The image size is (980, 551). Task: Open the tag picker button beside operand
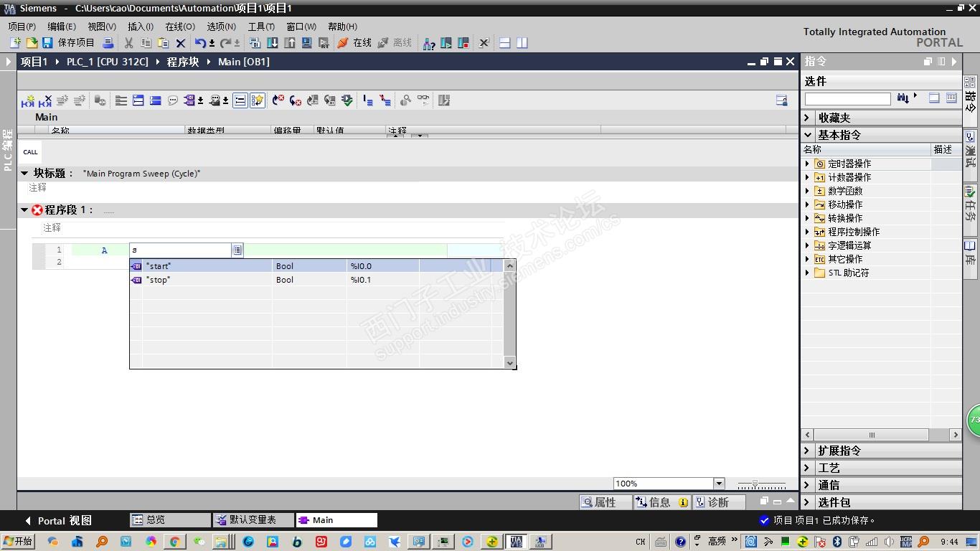pyautogui.click(x=237, y=250)
